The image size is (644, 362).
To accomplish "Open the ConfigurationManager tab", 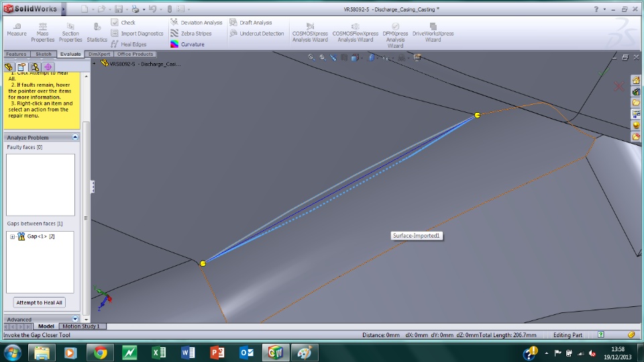I will coord(35,66).
